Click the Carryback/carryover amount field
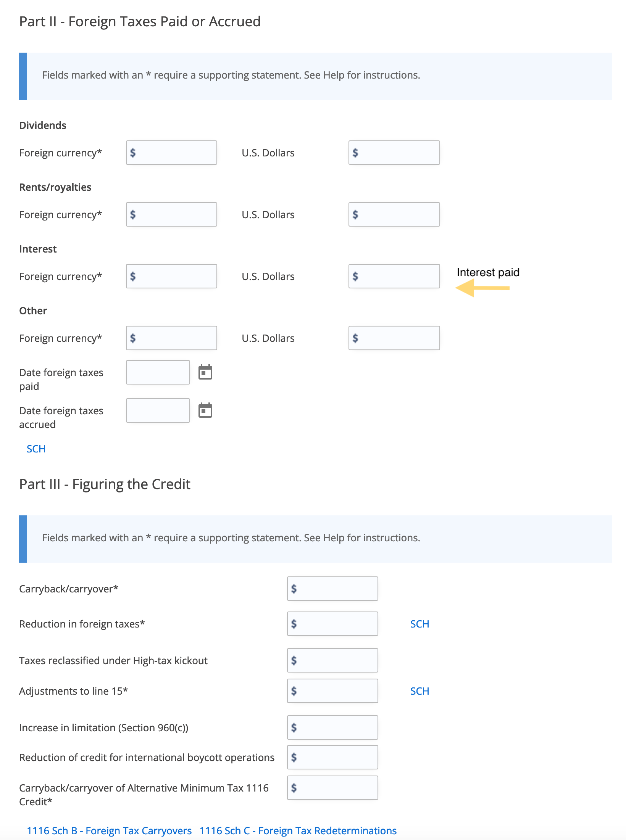Image resolution: width=626 pixels, height=840 pixels. pos(332,589)
